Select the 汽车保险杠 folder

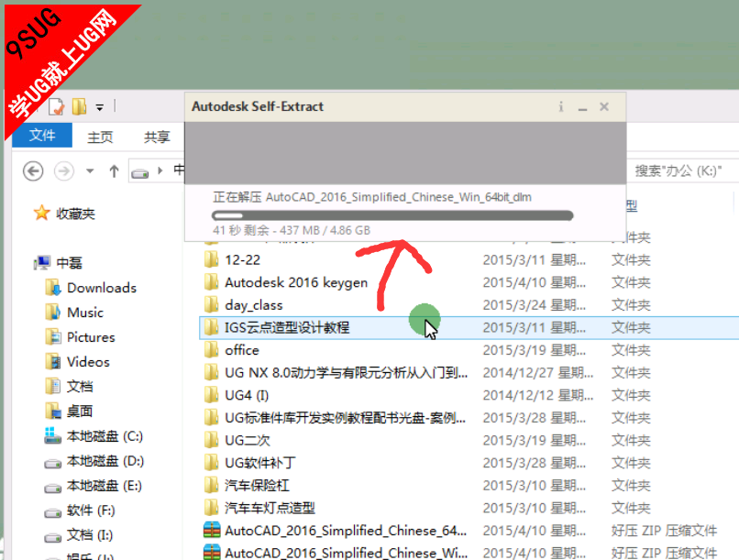(257, 486)
